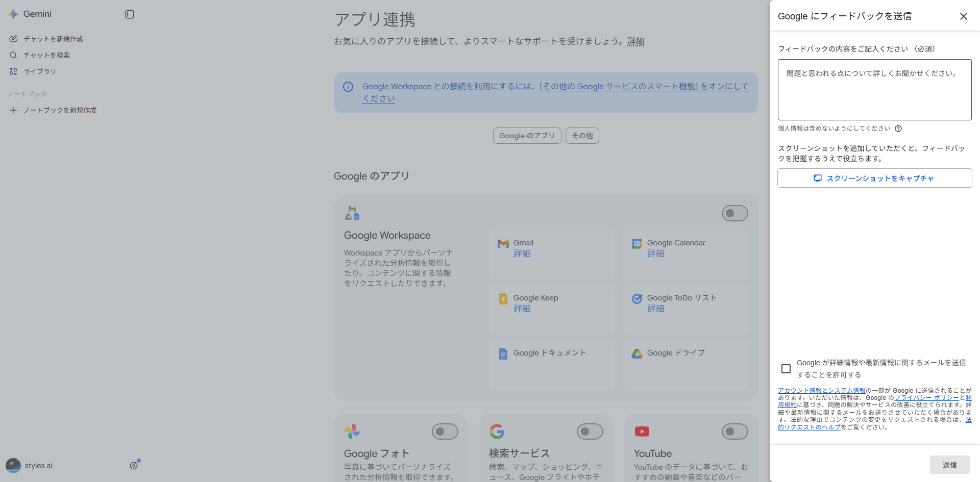Image resolution: width=980 pixels, height=482 pixels.
Task: Click the Google ドライブ card label
Action: 676,353
